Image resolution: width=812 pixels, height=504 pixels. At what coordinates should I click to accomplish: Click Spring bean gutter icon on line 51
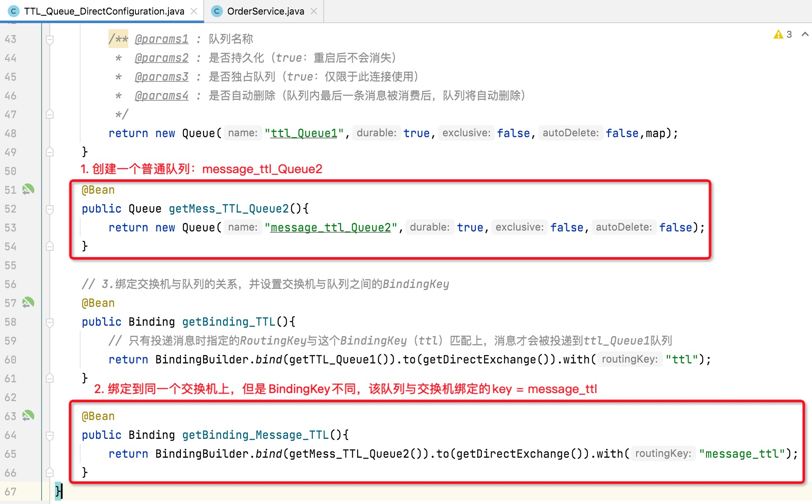[x=28, y=189]
